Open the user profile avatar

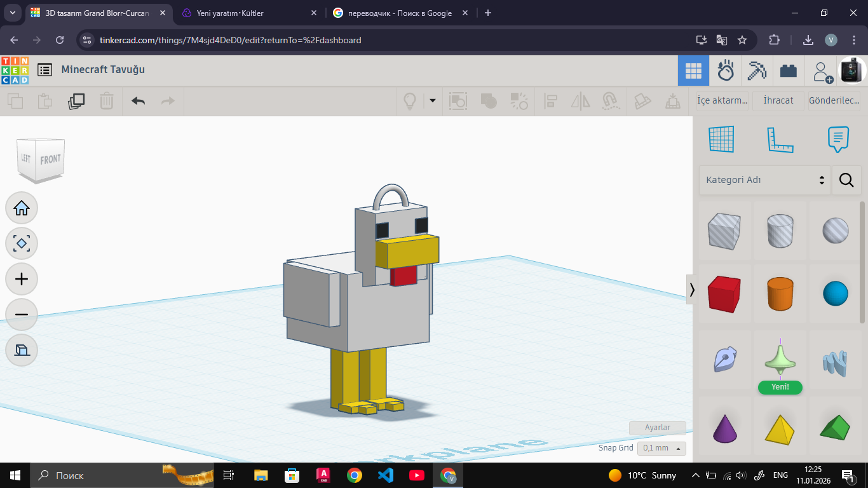point(853,71)
